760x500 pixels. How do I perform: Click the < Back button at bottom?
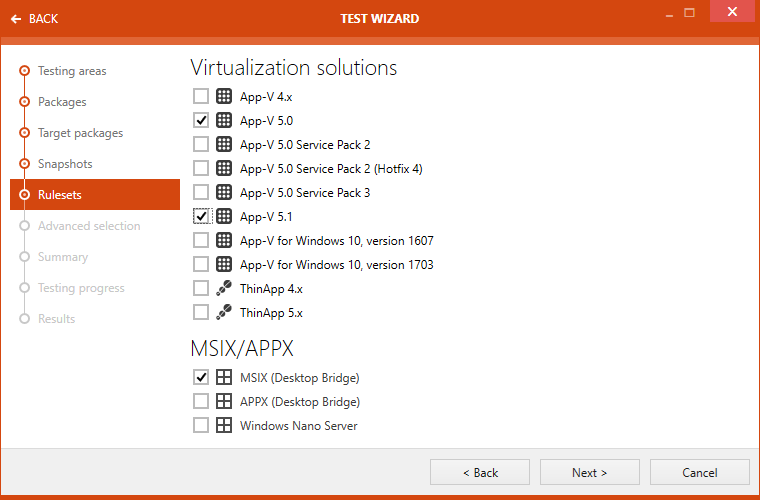(480, 472)
